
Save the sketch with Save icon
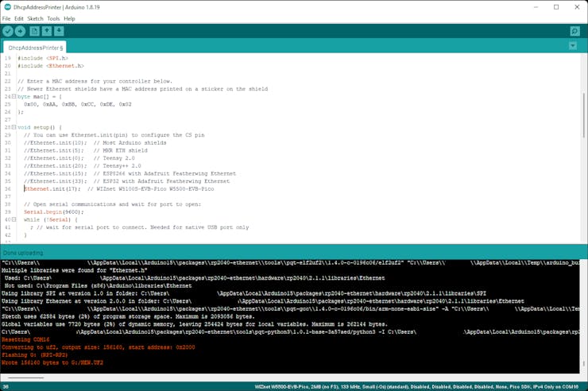pos(60,31)
